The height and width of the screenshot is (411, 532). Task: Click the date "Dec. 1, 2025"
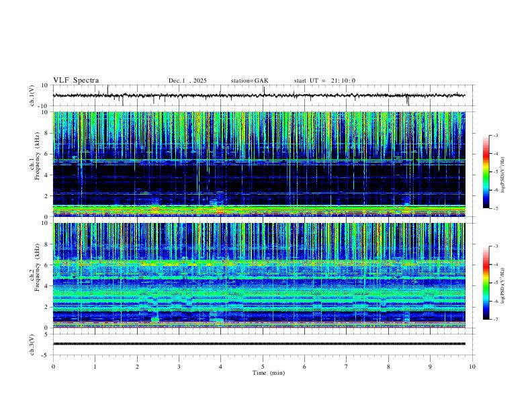[187, 81]
